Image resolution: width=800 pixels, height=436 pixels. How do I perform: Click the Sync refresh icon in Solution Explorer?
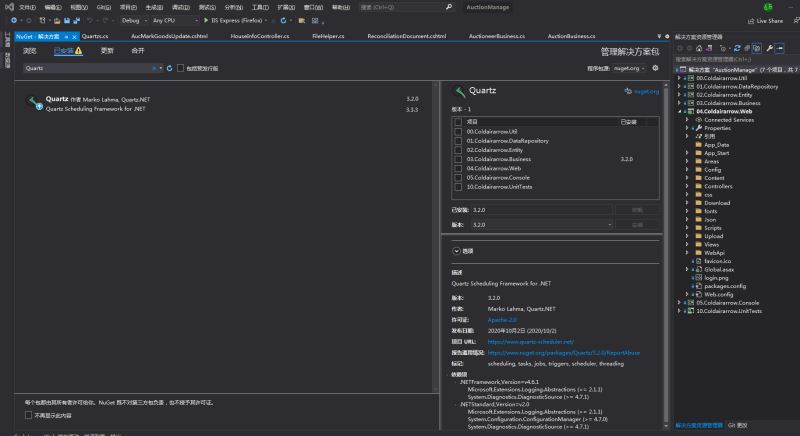point(737,48)
